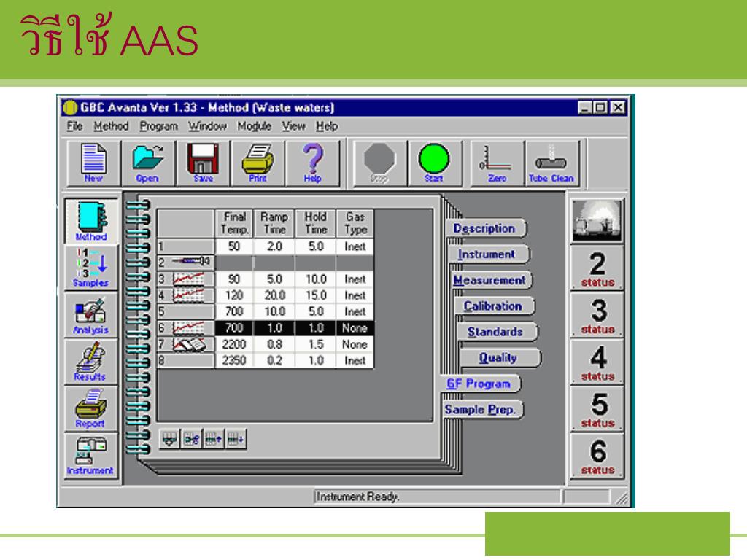
Task: Click the grey Stop octagon button
Action: (379, 163)
